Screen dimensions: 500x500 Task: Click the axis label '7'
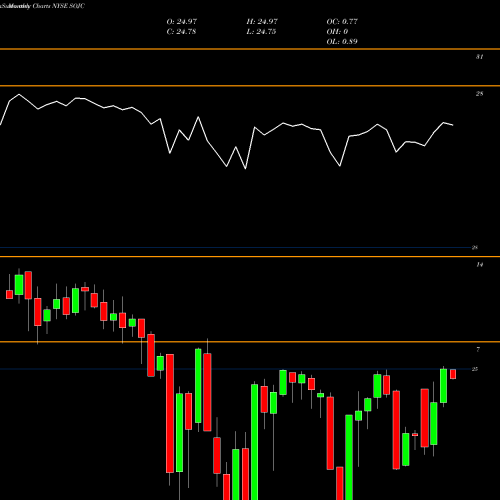coord(478,349)
